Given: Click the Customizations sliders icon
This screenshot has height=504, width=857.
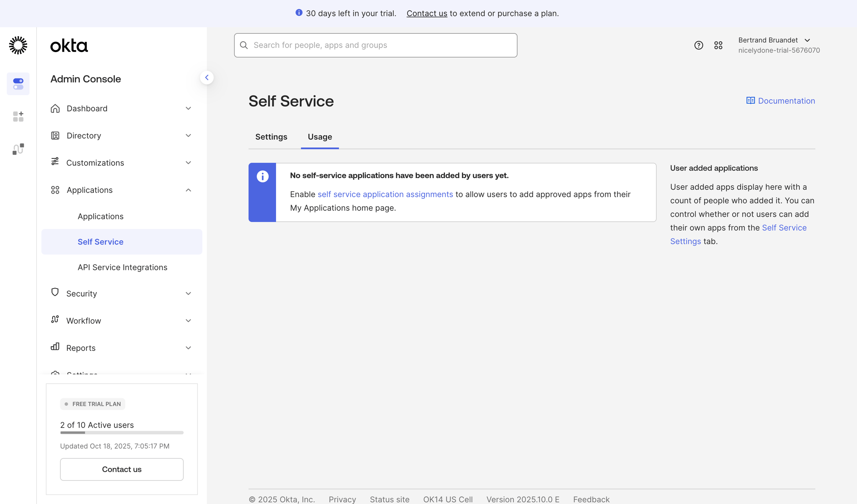Looking at the screenshot, I should click(55, 161).
